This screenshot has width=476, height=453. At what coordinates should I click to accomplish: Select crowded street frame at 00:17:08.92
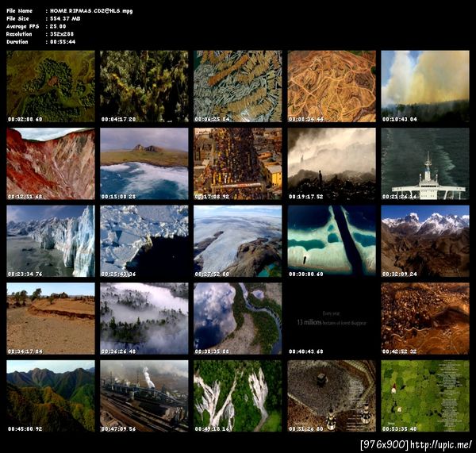(x=238, y=164)
